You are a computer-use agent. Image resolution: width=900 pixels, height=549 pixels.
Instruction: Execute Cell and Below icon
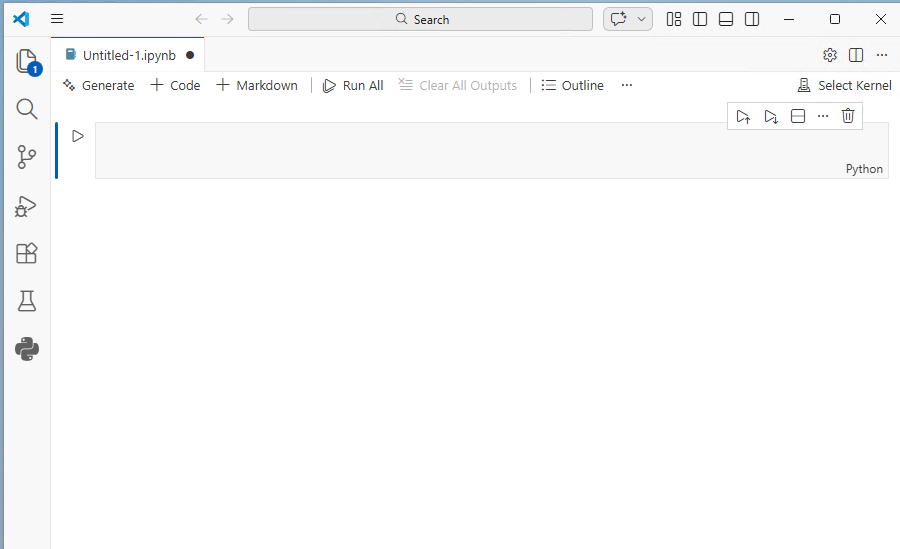tap(771, 117)
